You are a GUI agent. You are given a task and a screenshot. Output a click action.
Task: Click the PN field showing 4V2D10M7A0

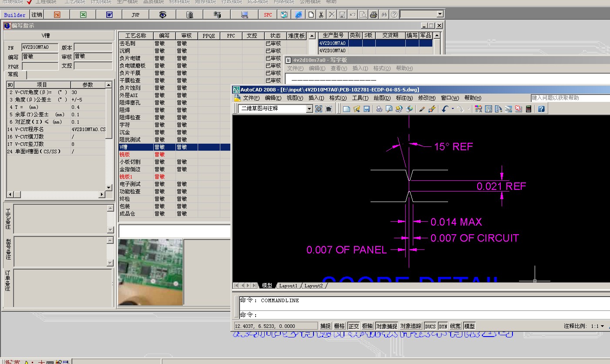(x=40, y=47)
